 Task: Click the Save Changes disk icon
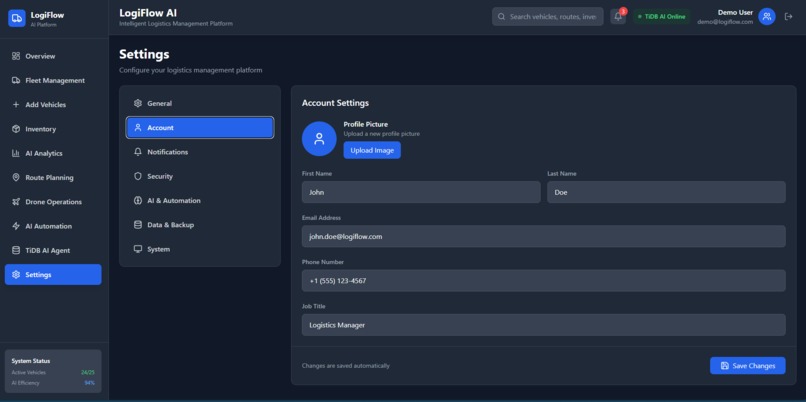pos(725,366)
